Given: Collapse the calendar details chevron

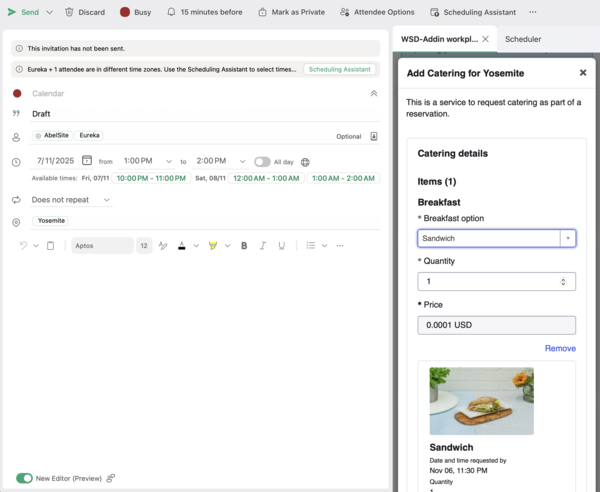Looking at the screenshot, I should (374, 93).
